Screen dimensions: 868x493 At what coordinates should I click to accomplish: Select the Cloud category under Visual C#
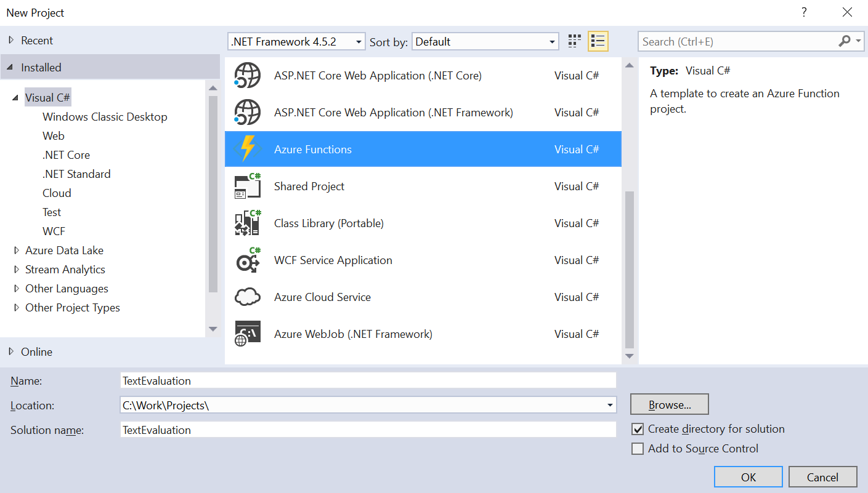pyautogui.click(x=57, y=193)
